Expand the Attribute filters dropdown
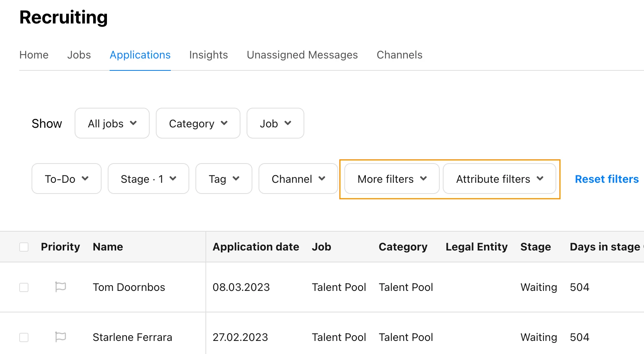644x354 pixels. click(499, 179)
